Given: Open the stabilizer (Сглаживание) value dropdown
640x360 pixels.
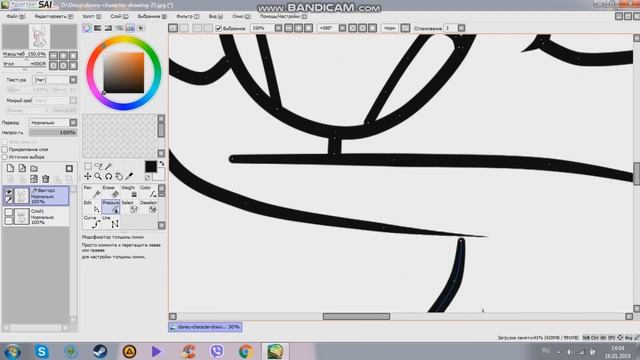Looking at the screenshot, I should click(461, 28).
